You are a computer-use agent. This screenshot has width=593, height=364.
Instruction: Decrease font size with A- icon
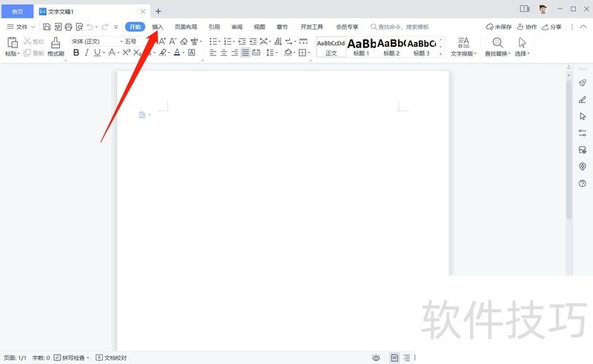173,42
